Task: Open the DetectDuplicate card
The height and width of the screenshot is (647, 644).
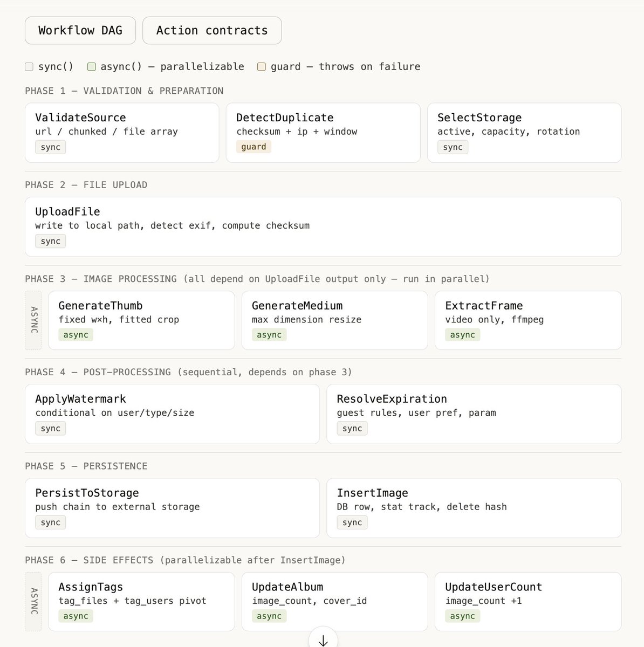Action: (x=323, y=133)
